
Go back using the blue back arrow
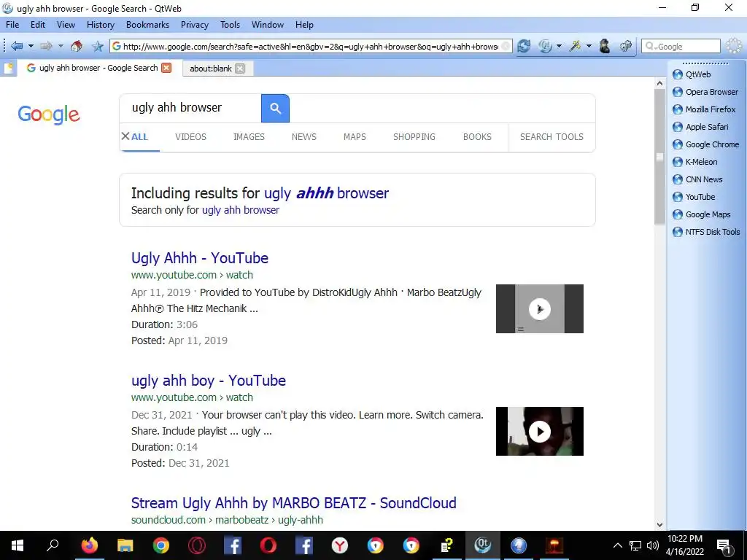point(17,46)
